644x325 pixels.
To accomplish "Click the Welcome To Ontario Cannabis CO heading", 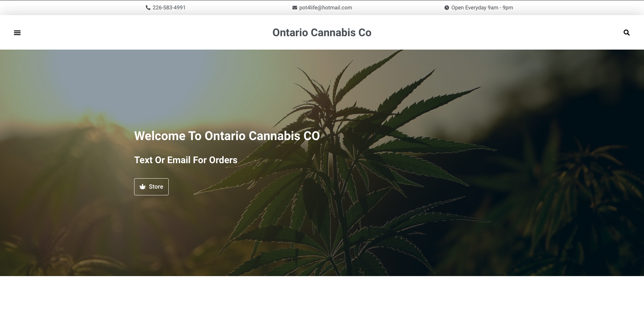I will click(227, 136).
